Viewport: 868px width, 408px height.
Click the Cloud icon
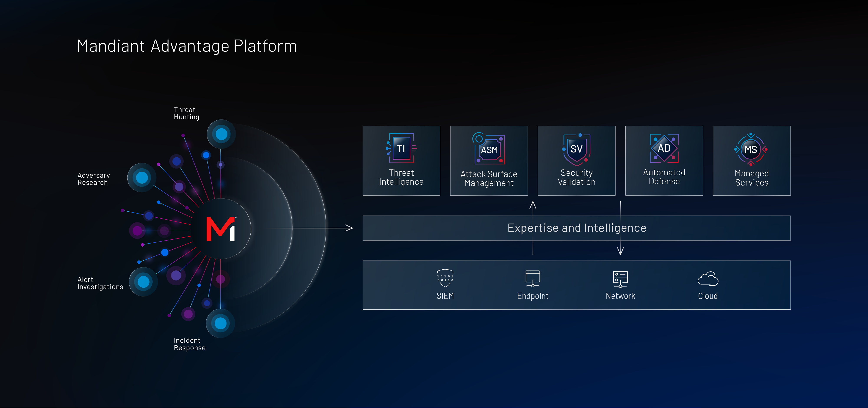pyautogui.click(x=708, y=279)
